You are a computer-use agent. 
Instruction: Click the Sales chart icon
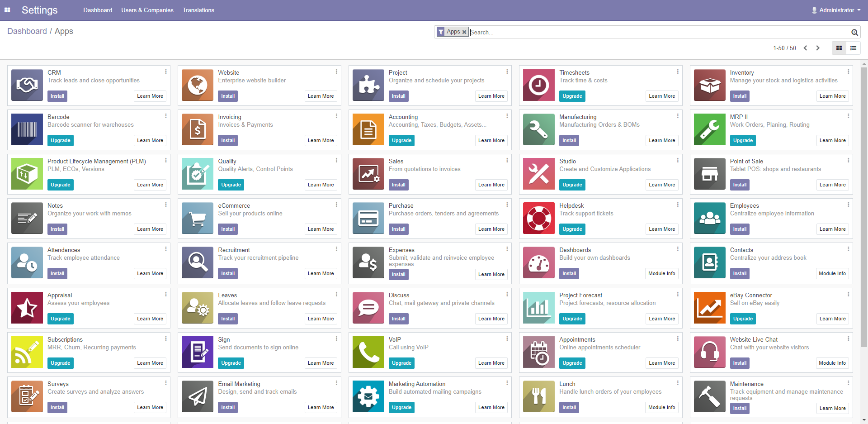368,174
